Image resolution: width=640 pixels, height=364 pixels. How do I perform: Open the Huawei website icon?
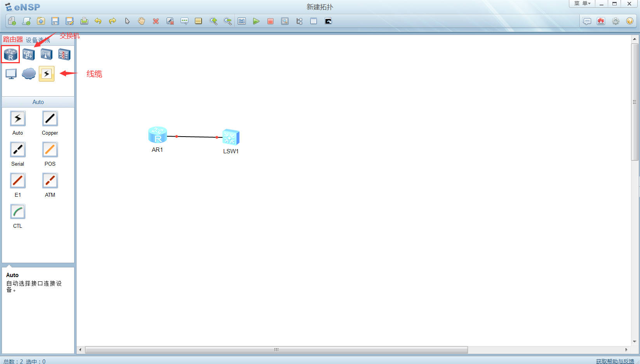click(x=601, y=21)
